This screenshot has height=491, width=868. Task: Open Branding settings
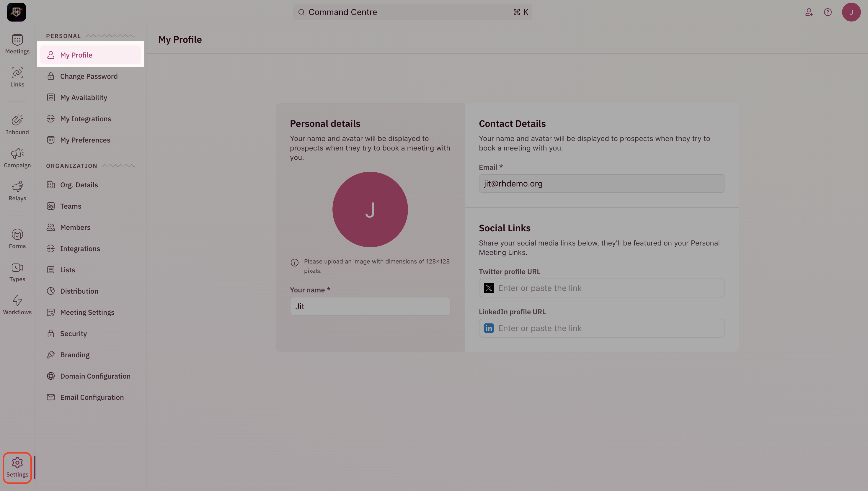pos(90,355)
